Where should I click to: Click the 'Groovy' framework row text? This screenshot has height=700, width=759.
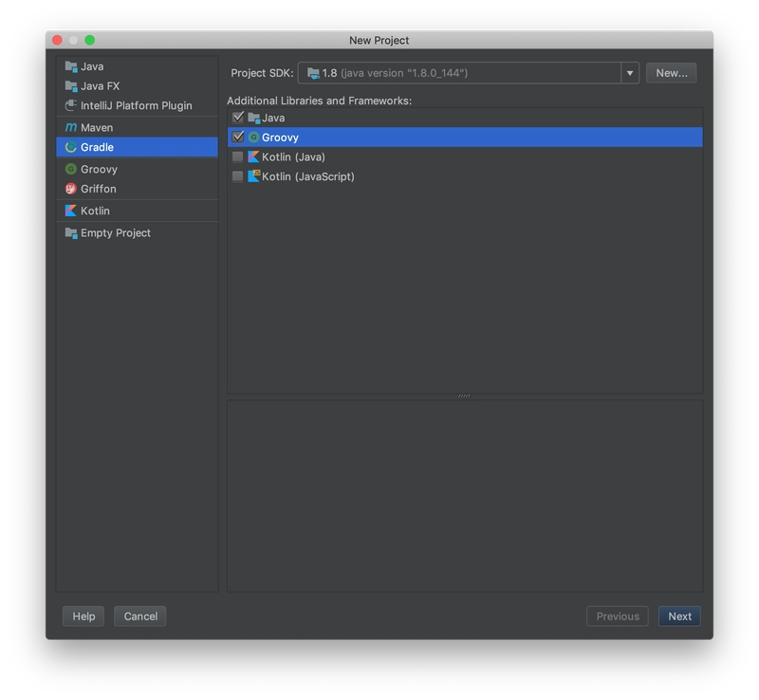coord(280,138)
